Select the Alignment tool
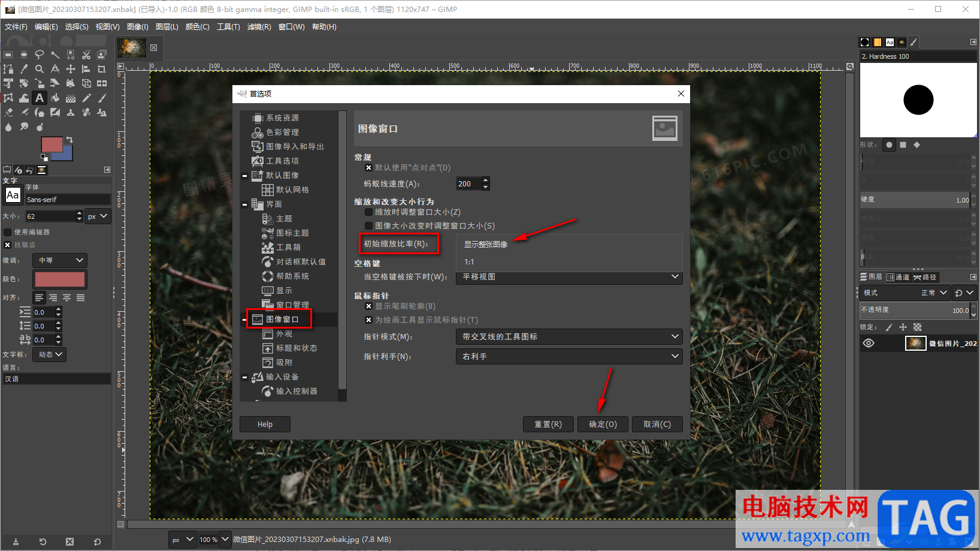 pos(86,69)
